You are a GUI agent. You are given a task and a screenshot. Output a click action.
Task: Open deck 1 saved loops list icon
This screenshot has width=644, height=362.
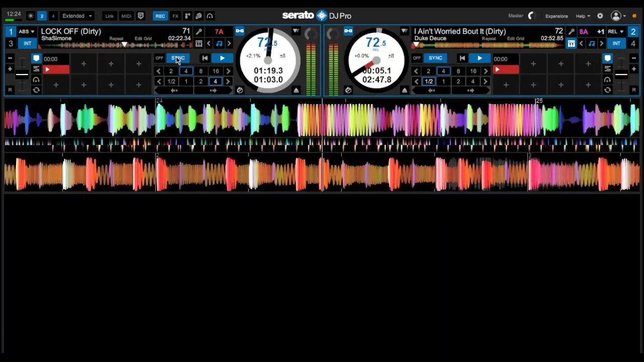36,69
